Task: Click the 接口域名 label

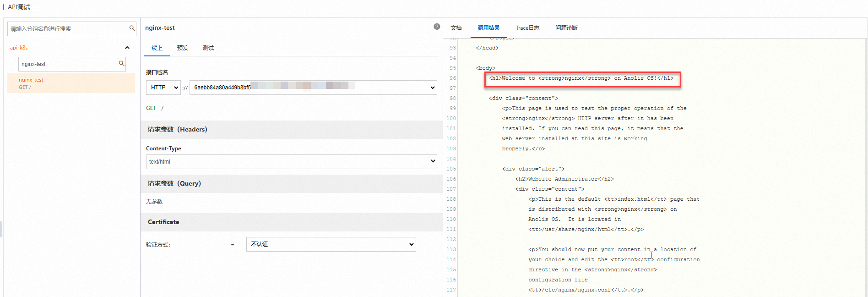Action: point(157,72)
